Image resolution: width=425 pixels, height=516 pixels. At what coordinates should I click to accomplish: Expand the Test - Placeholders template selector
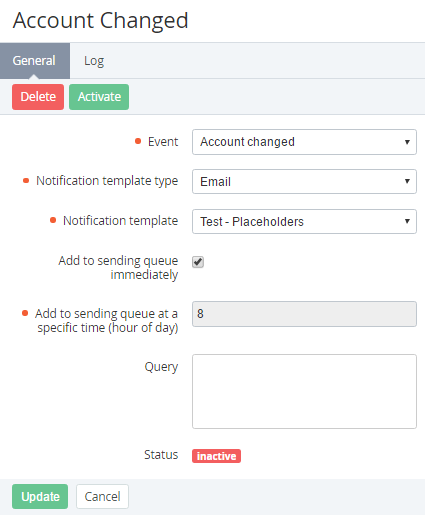click(304, 221)
